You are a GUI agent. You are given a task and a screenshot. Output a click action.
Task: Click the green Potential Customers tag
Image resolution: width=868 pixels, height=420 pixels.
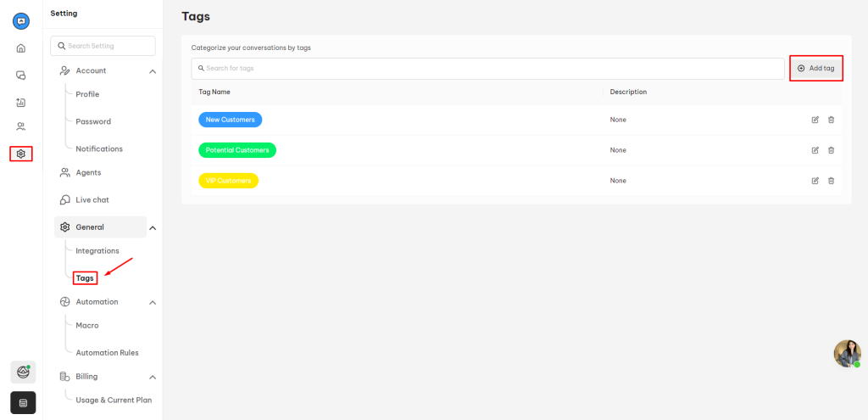pos(237,150)
